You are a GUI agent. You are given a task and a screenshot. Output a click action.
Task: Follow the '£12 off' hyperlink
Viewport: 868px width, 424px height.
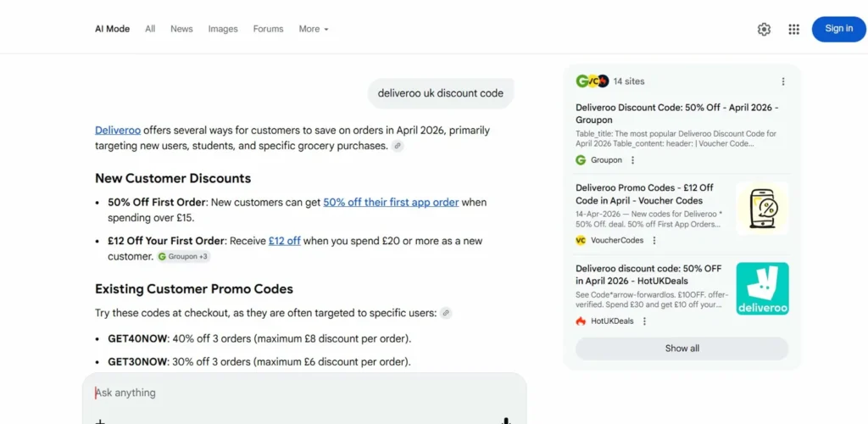tap(285, 241)
